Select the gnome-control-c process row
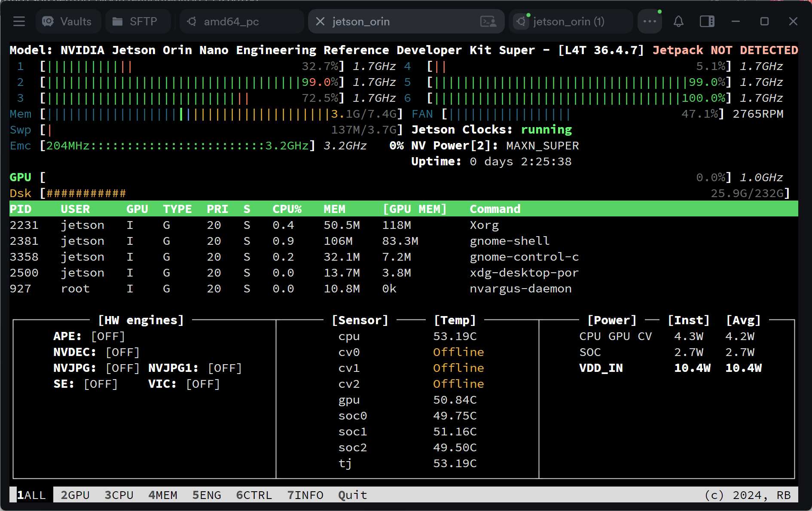 404,257
